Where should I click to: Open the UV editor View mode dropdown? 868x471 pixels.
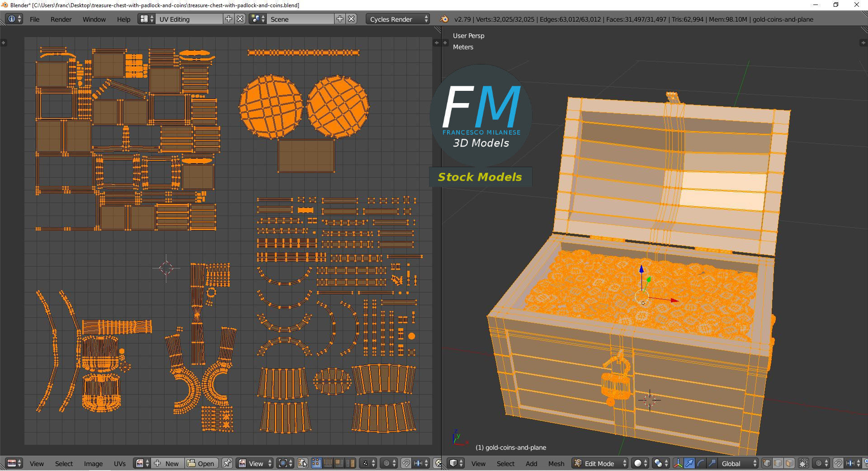click(255, 463)
